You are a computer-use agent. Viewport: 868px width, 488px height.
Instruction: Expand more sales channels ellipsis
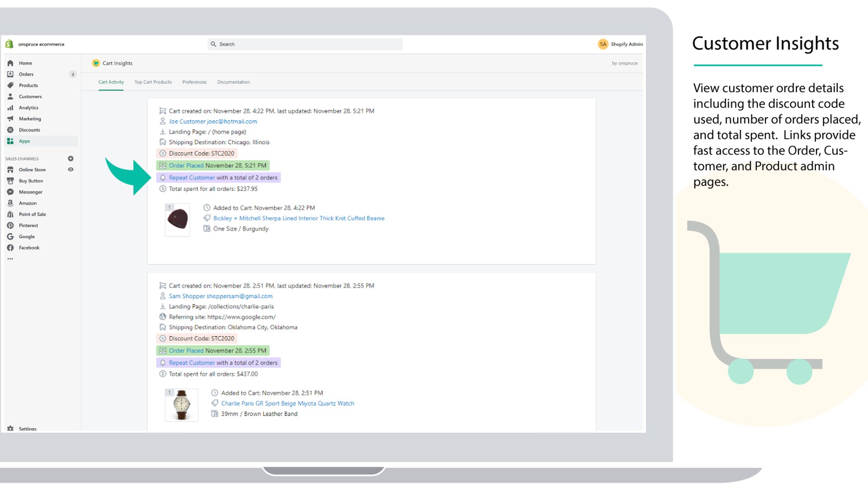pos(10,259)
